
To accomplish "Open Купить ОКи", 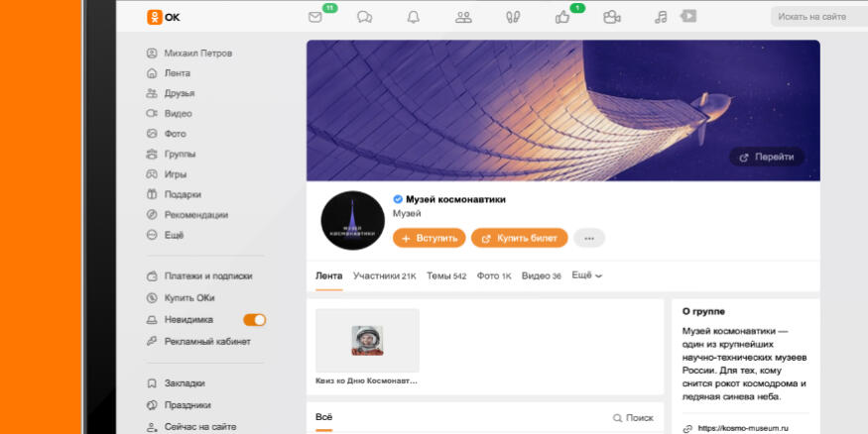I will click(x=180, y=298).
